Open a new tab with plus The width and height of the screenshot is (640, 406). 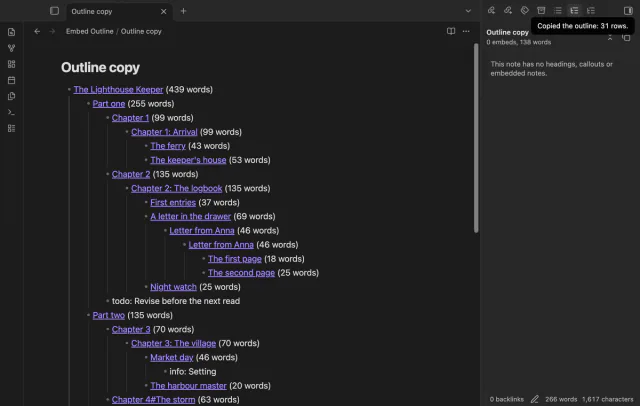[183, 11]
